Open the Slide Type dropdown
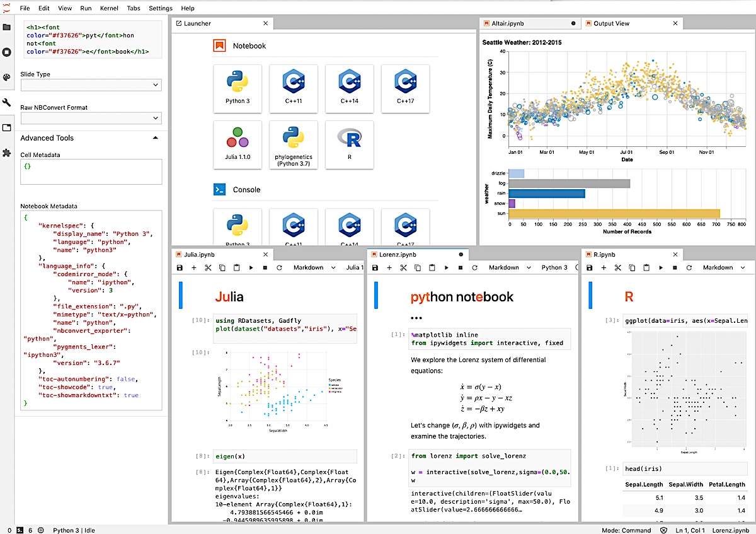 pyautogui.click(x=91, y=84)
